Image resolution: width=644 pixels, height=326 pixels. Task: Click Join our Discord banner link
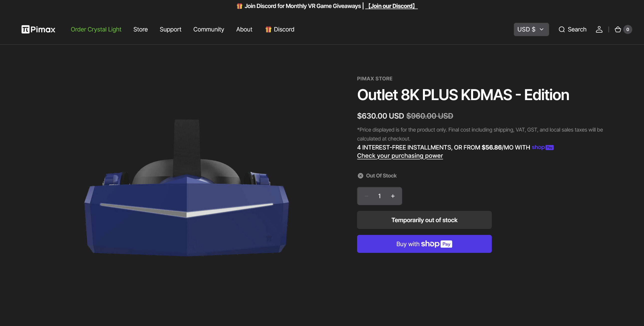pyautogui.click(x=391, y=6)
